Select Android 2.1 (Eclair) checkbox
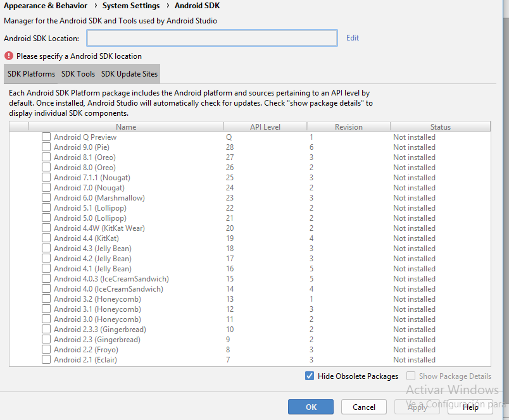This screenshot has width=509, height=420. (x=46, y=359)
